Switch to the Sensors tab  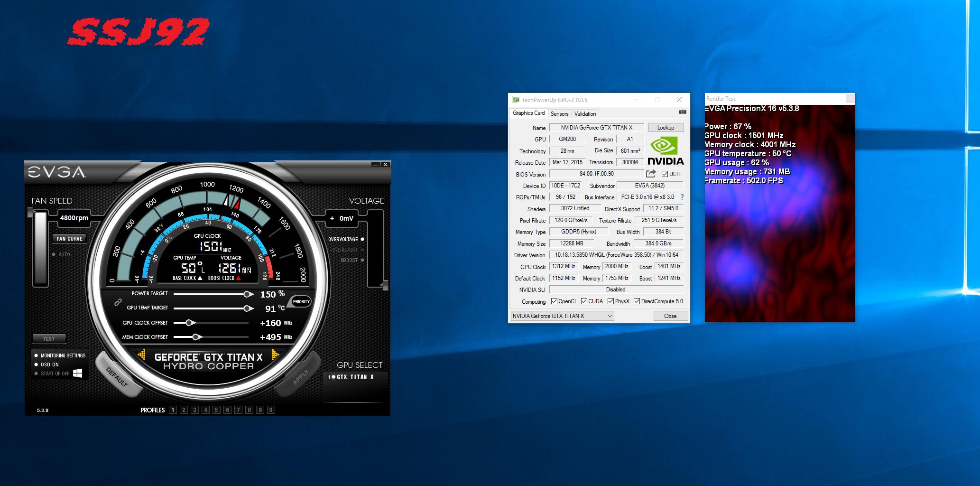pos(559,114)
